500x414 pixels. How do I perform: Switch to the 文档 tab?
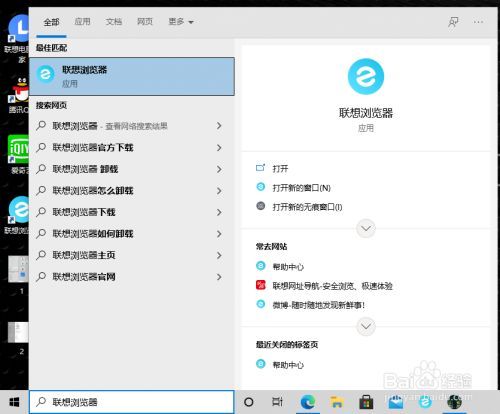(x=114, y=22)
